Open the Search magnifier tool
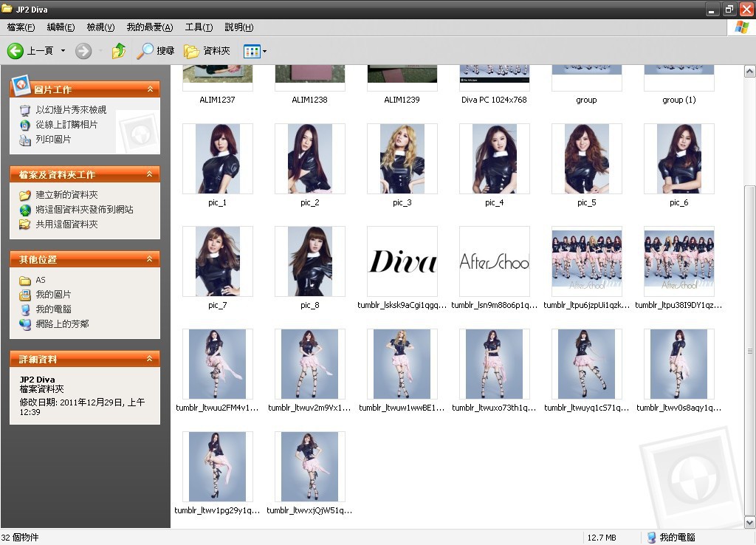Screen dimensions: 756x545 point(145,51)
